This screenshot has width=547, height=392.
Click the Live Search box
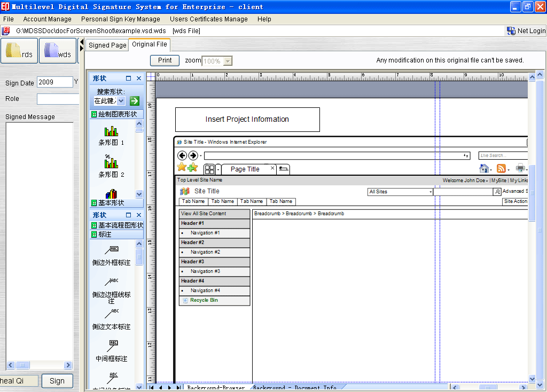(503, 155)
